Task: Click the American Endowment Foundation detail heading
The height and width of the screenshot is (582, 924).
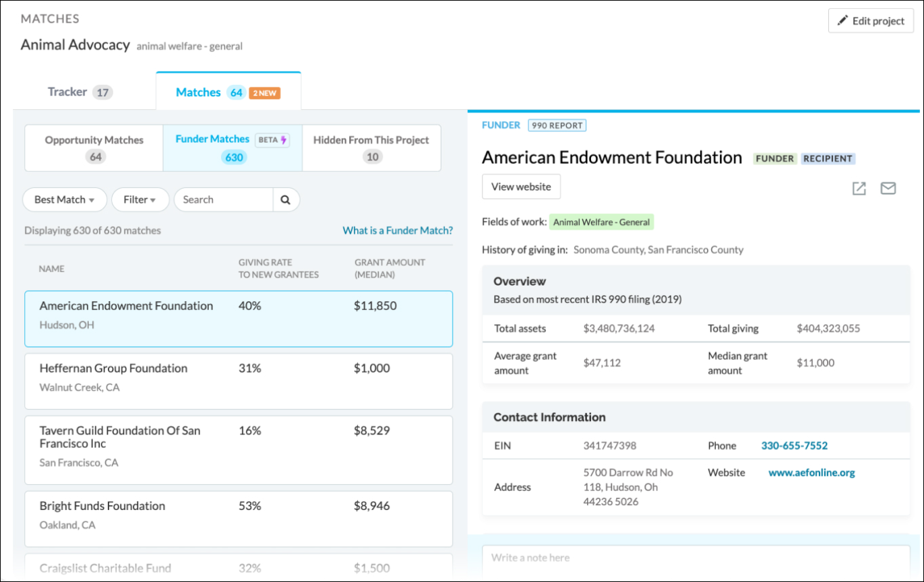Action: 611,157
